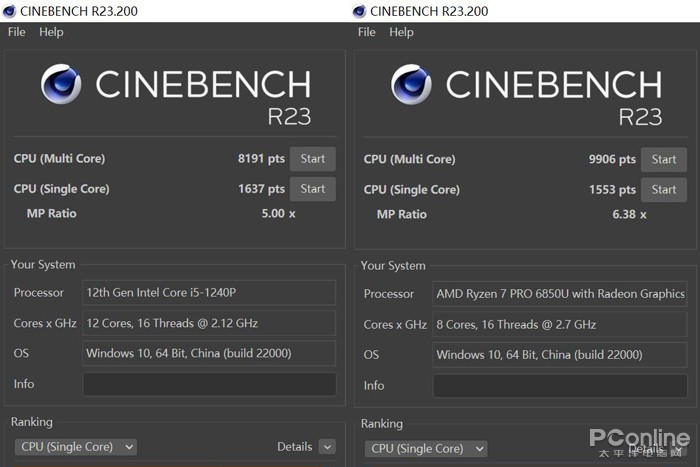
Task: Click the 1553 pts single core score
Action: pos(612,190)
